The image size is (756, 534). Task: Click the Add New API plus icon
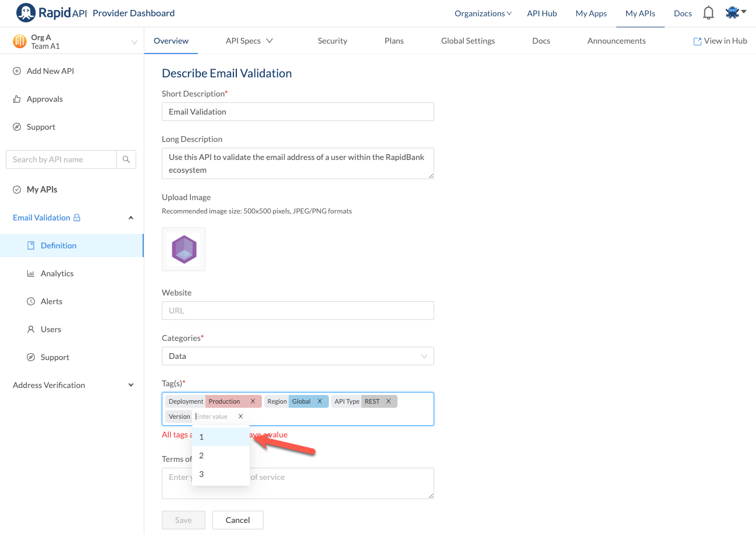click(17, 71)
